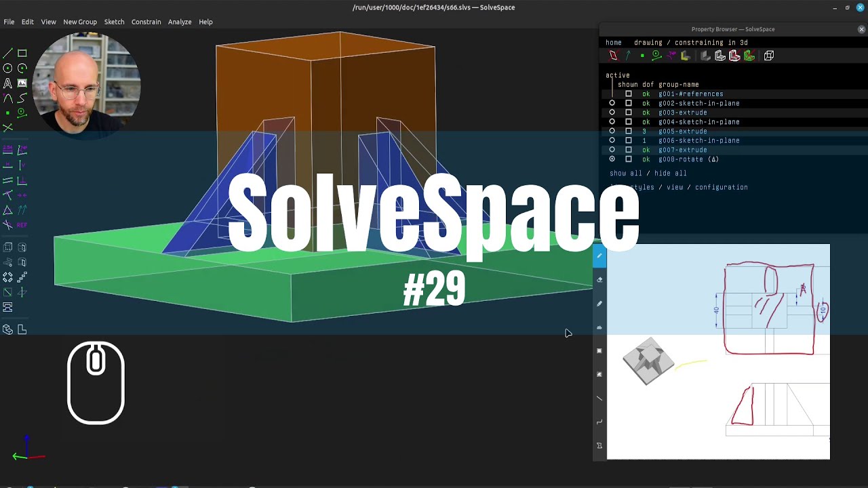Select the bezier cubic spline tool

22,98
